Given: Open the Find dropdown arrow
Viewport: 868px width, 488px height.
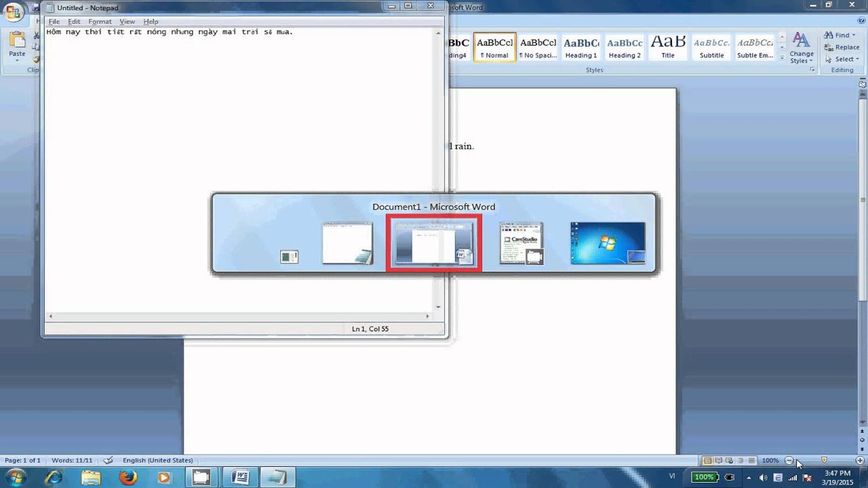Looking at the screenshot, I should coord(854,35).
